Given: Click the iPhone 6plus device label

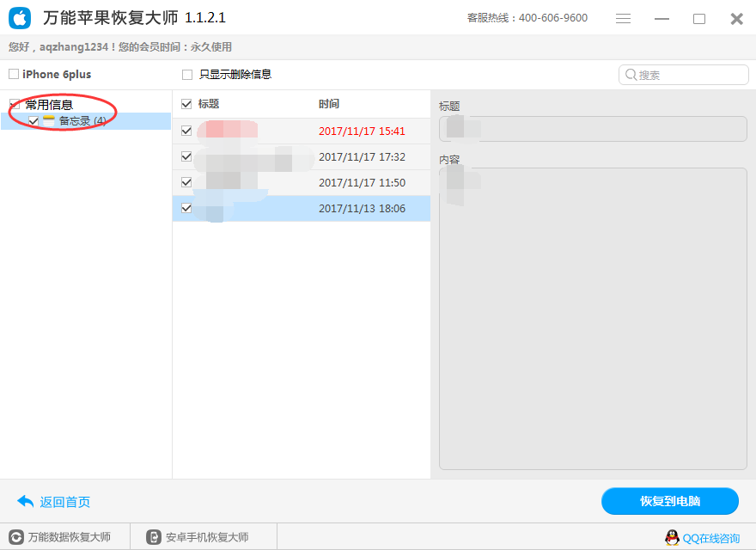Looking at the screenshot, I should 57,74.
